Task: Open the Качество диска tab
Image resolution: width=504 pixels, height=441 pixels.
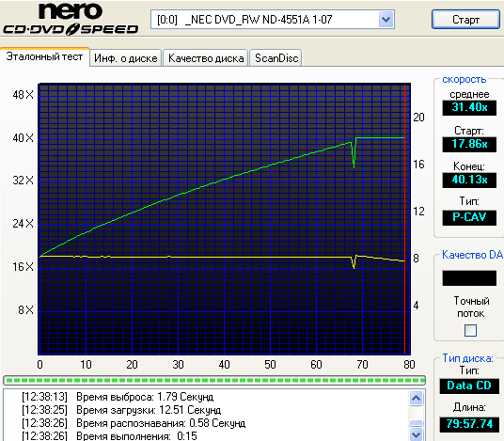Action: click(206, 58)
